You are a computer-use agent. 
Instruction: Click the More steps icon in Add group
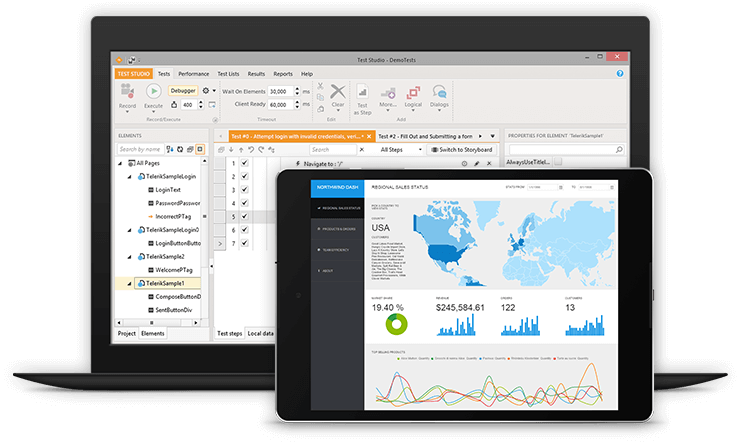388,93
